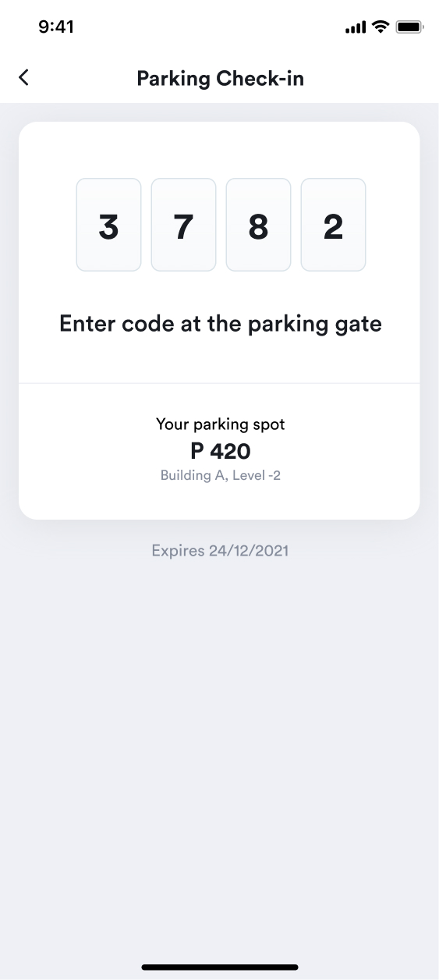Select the first code digit box showing 3
This screenshot has width=439, height=980.
pos(108,225)
